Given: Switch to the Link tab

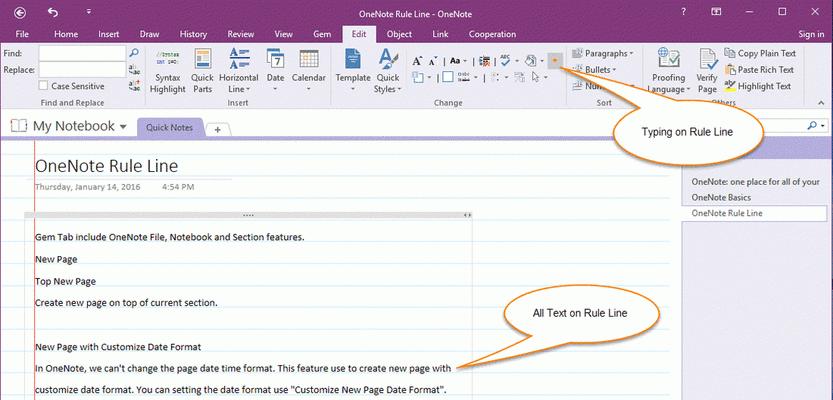Looking at the screenshot, I should point(440,34).
